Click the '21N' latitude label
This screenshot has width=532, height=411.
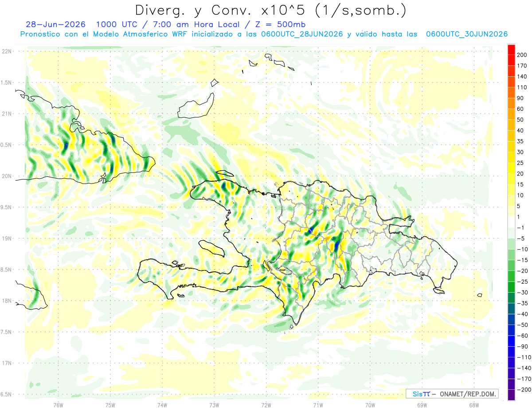[x=7, y=114]
